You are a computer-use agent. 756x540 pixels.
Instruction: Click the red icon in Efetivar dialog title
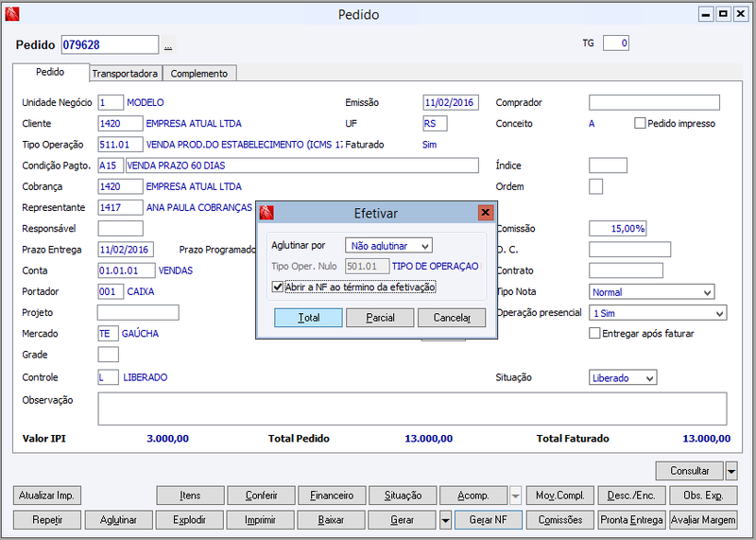tap(266, 213)
